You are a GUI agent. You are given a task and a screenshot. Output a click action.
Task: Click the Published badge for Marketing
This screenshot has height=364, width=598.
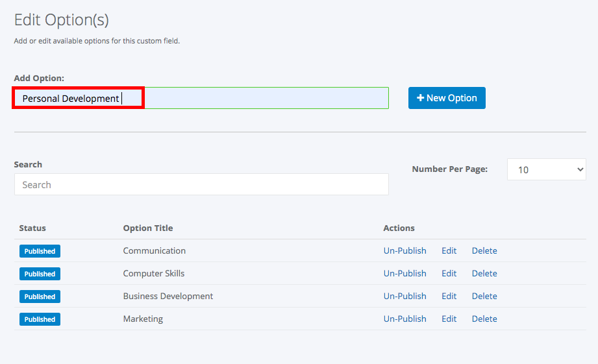(40, 319)
